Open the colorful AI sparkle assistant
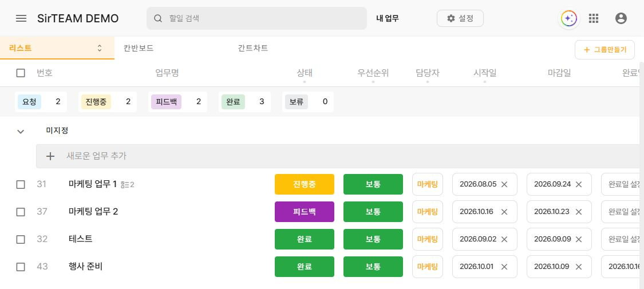This screenshot has width=644, height=289. (569, 18)
